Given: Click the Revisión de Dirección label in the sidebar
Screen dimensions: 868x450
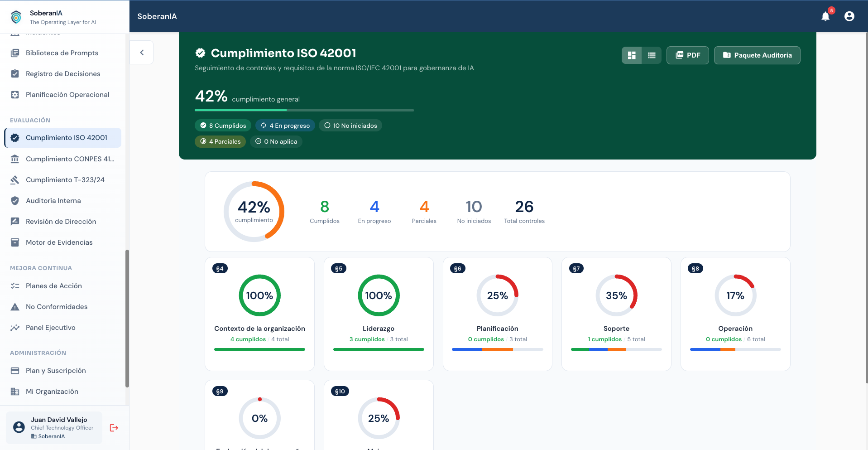Looking at the screenshot, I should [x=61, y=222].
